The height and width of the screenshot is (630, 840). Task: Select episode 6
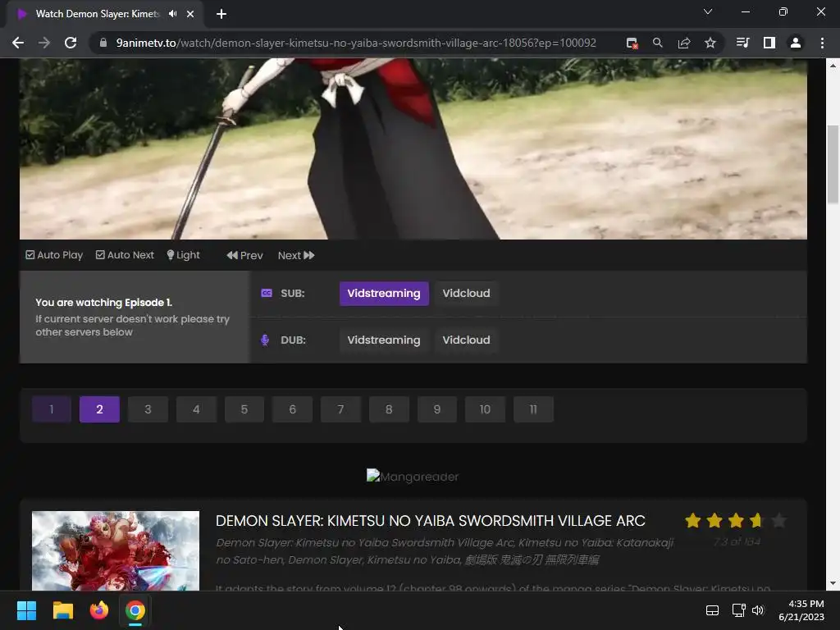[293, 409]
